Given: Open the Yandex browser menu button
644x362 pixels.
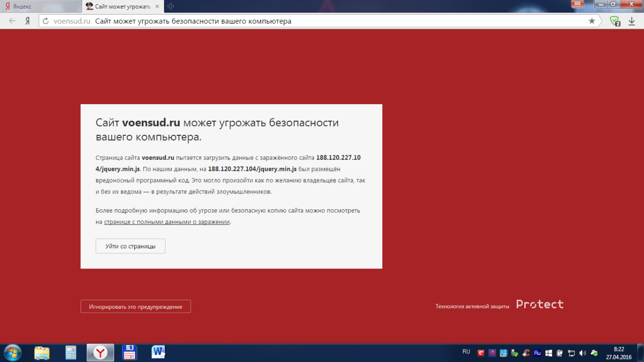Looking at the screenshot, I should (578, 5).
